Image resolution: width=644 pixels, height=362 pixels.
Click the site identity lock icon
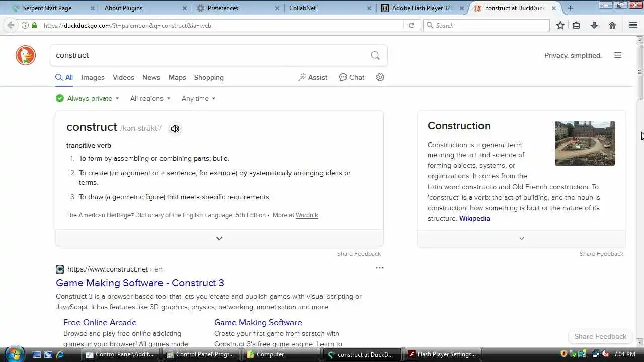point(34,25)
